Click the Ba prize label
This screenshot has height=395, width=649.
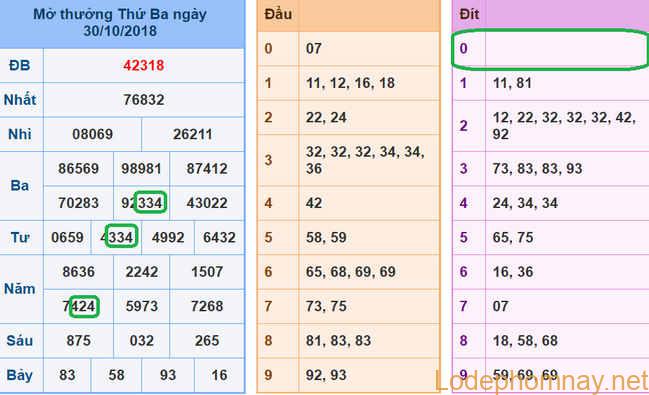pos(19,185)
